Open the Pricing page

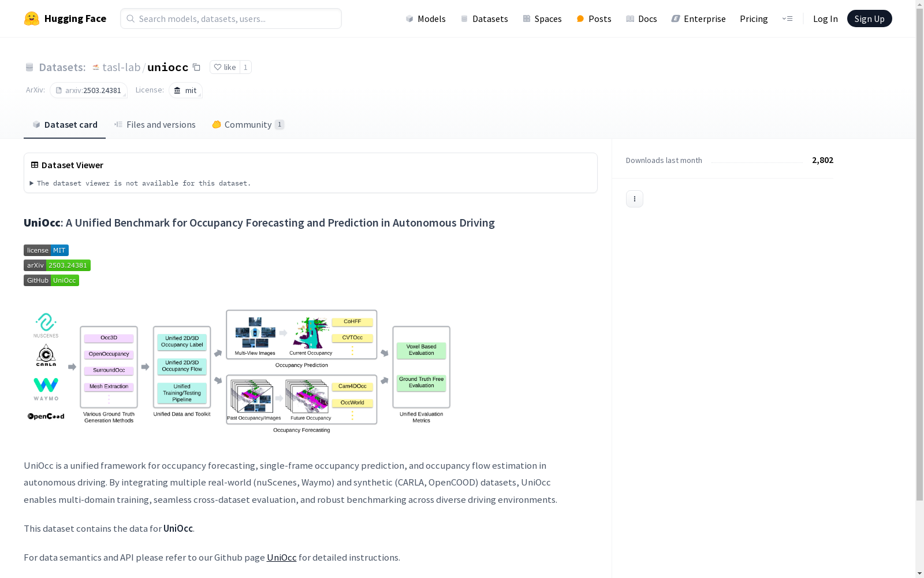[754, 18]
